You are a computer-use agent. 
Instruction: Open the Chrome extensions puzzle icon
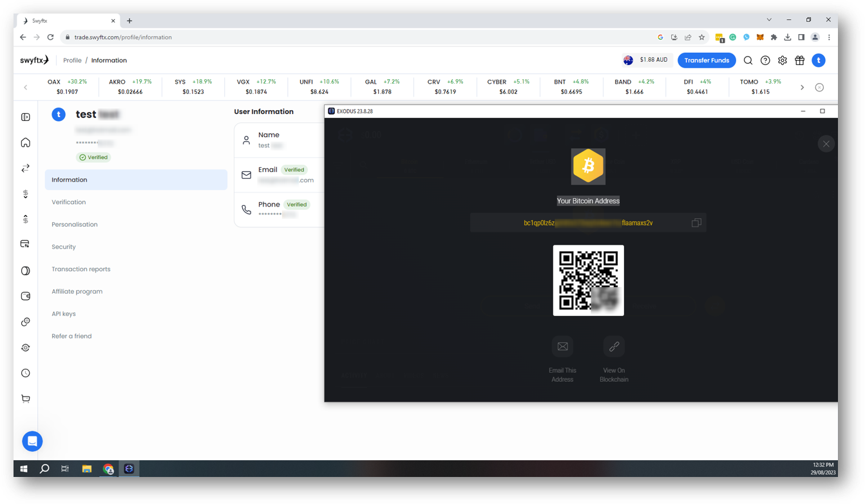(x=774, y=37)
